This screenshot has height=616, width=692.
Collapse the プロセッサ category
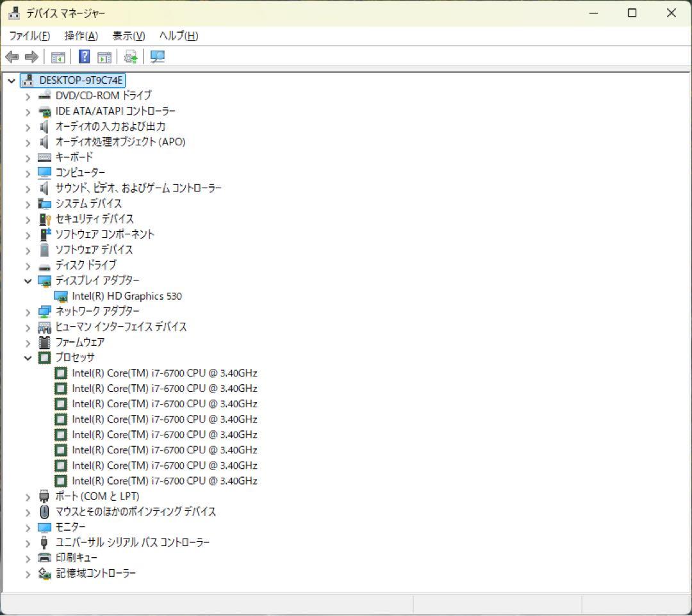tap(28, 357)
